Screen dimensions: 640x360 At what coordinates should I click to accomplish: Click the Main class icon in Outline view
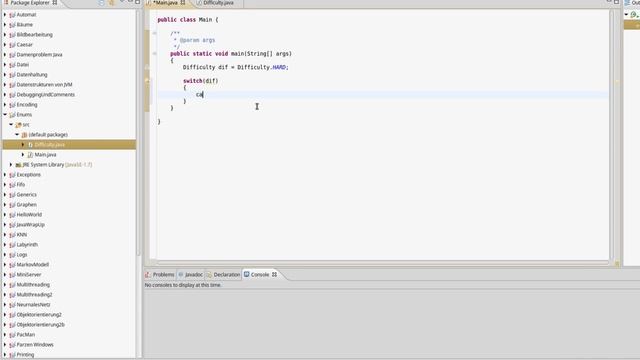(634, 15)
